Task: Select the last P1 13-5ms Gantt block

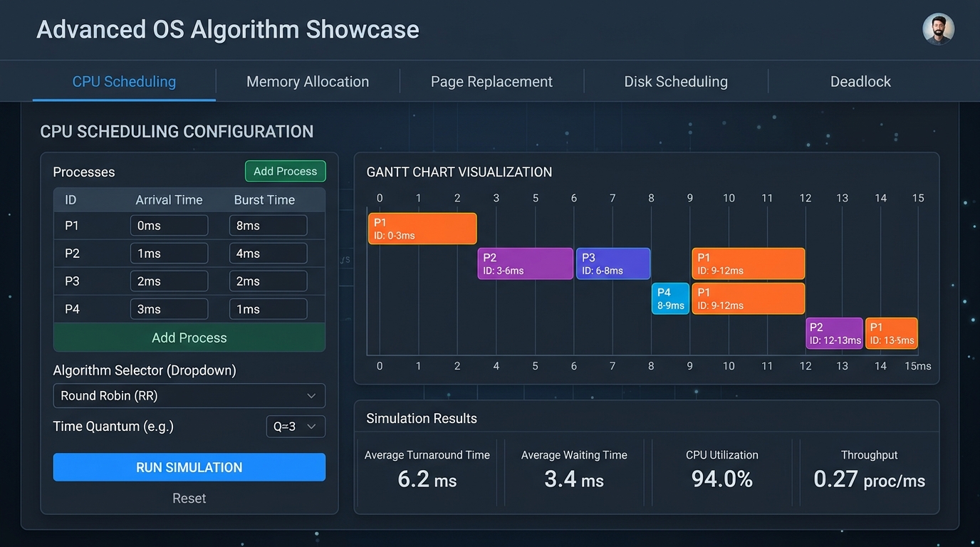Action: coord(892,333)
